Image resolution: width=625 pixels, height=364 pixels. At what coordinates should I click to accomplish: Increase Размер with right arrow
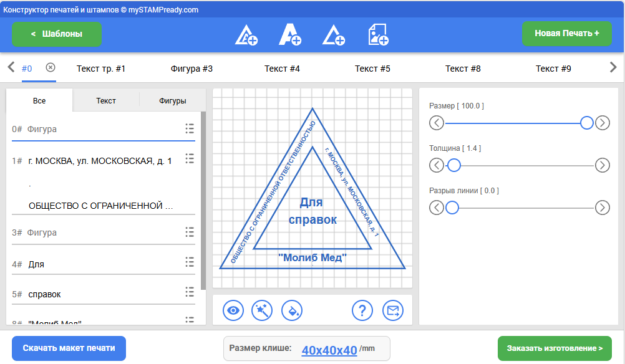pyautogui.click(x=603, y=123)
